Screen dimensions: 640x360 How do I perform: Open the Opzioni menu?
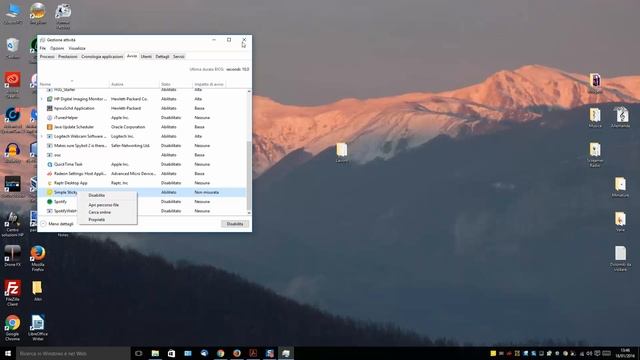(x=57, y=48)
